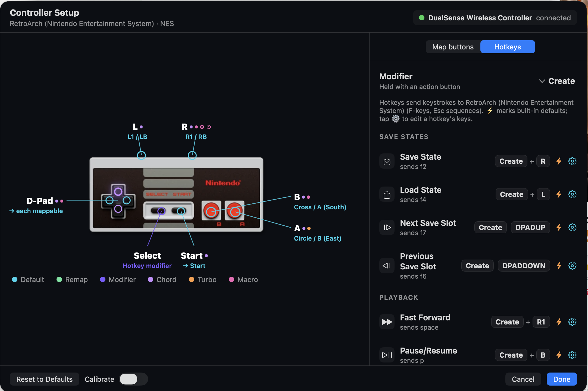Open Save State hotkey settings gear

pyautogui.click(x=572, y=161)
